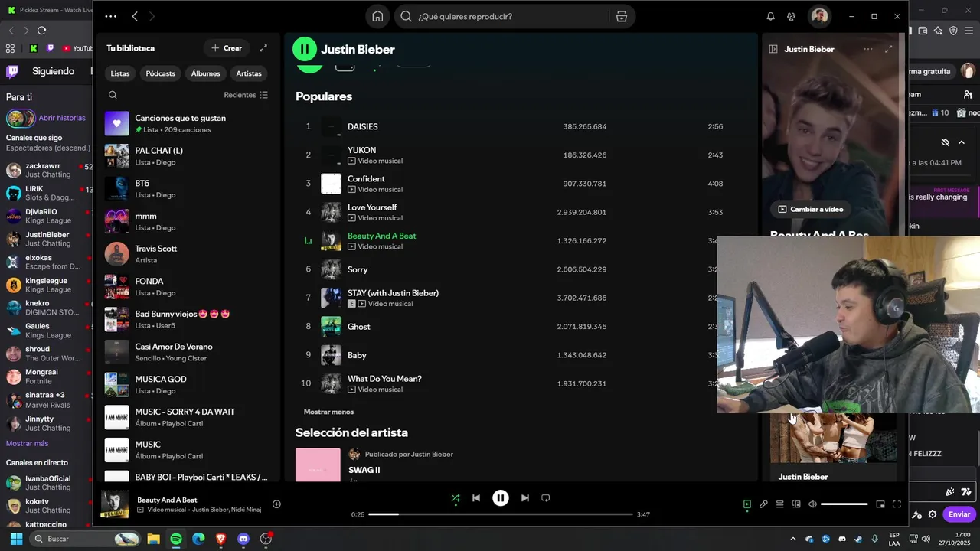This screenshot has width=980, height=551.
Task: Open Connect to a device
Action: click(x=796, y=504)
